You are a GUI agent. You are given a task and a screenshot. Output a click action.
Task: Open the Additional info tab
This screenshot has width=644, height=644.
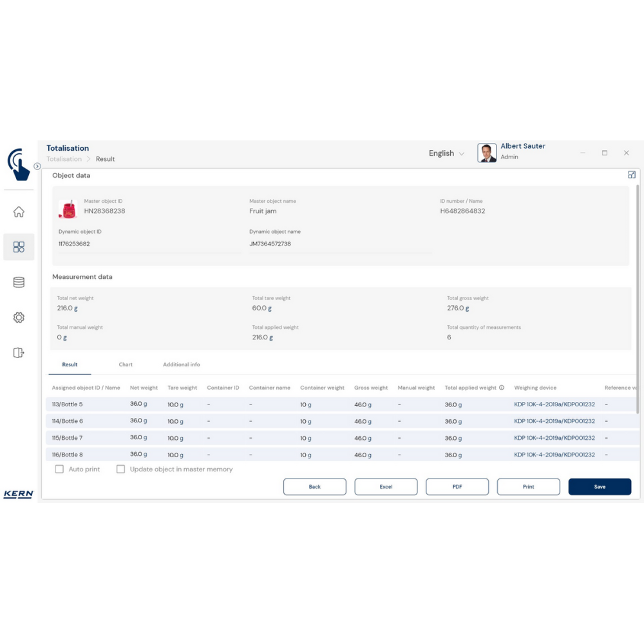coord(181,365)
